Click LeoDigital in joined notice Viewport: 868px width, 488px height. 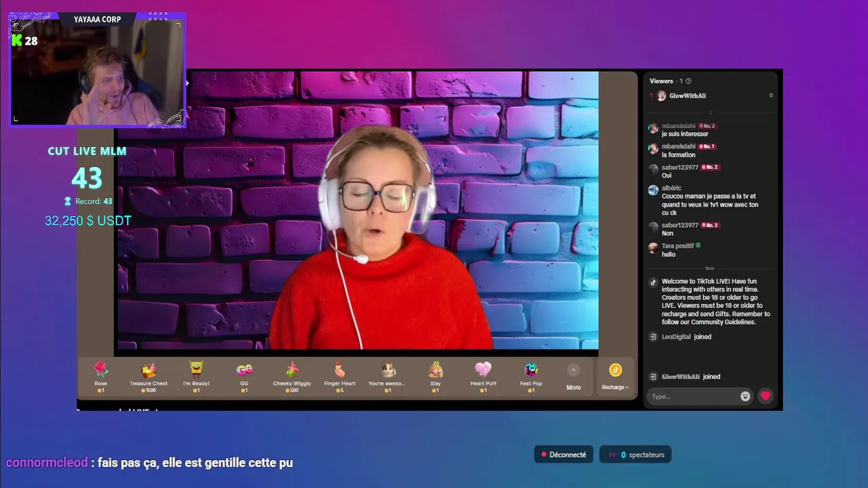[676, 337]
